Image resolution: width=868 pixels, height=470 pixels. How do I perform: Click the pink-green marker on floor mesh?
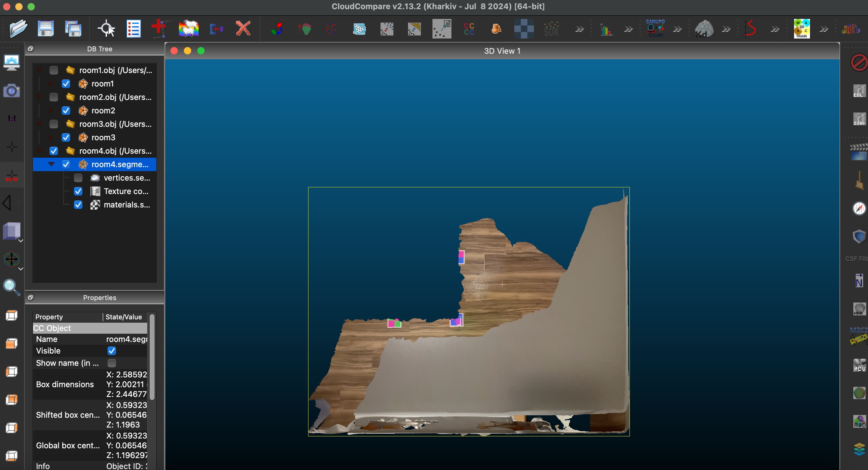pos(394,323)
